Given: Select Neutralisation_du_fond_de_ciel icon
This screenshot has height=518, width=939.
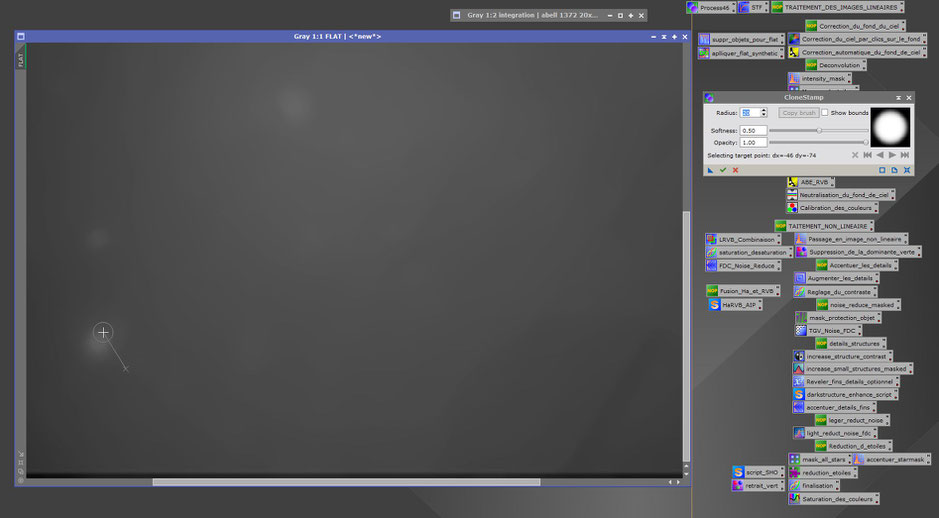Looking at the screenshot, I should click(x=840, y=195).
